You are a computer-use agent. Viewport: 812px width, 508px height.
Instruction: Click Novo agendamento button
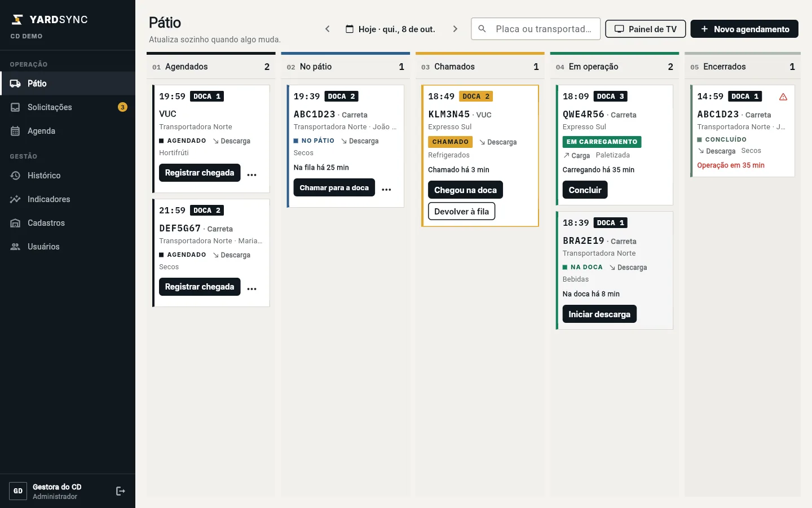click(744, 29)
